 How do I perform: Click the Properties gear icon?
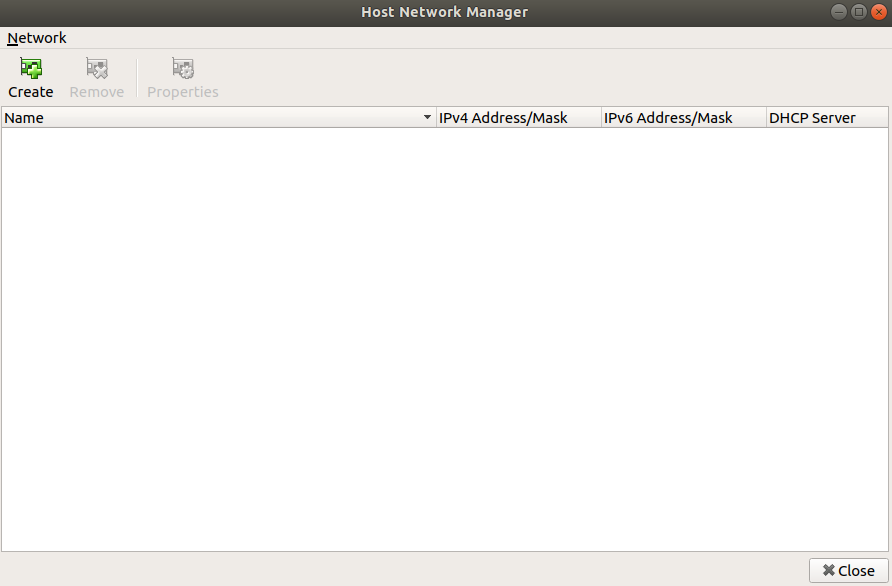pyautogui.click(x=183, y=68)
